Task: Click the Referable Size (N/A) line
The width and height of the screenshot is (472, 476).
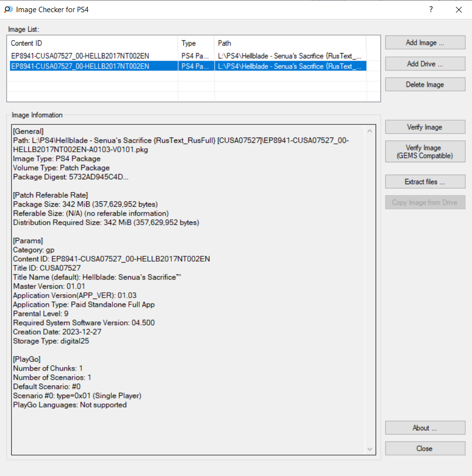Action: pyautogui.click(x=91, y=213)
